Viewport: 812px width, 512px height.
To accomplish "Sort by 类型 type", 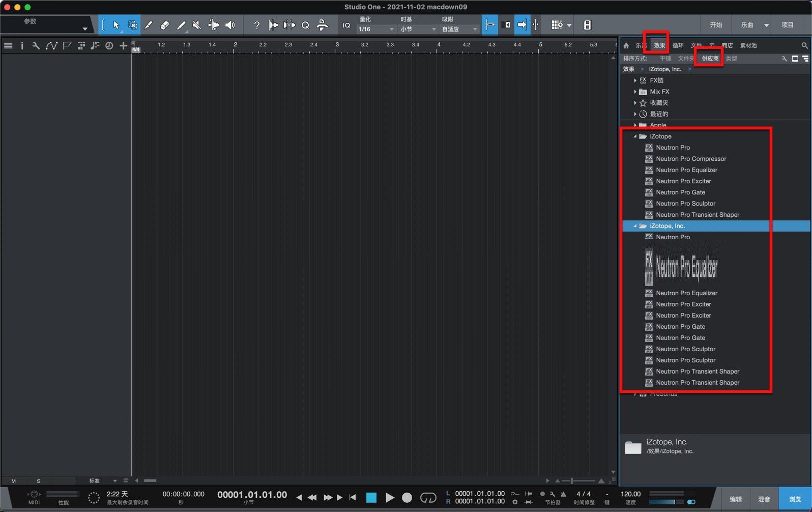I will [x=731, y=59].
